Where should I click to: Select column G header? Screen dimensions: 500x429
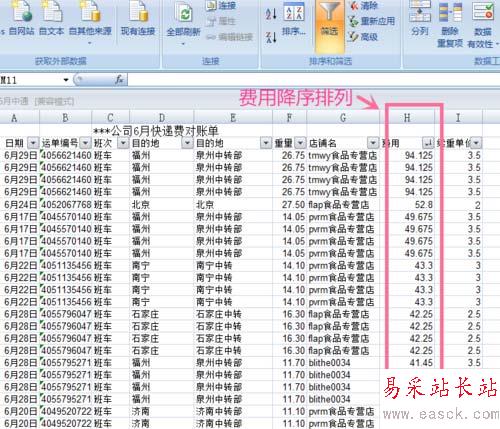tap(343, 118)
